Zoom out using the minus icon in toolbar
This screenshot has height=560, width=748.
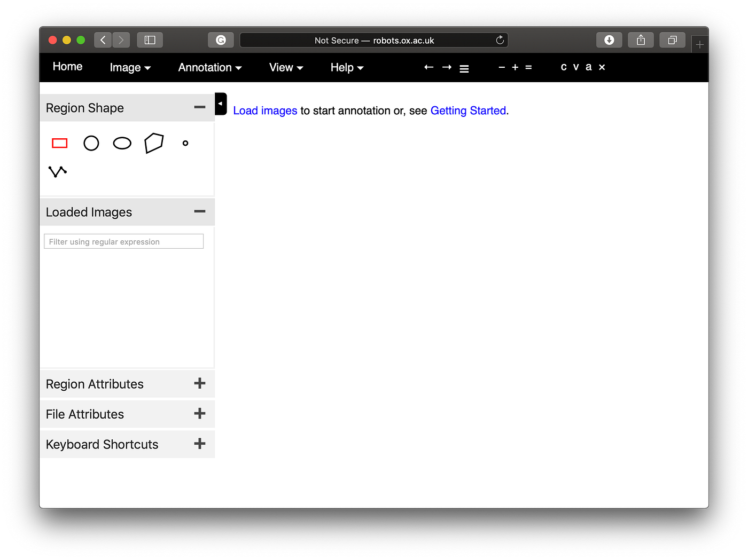(502, 67)
